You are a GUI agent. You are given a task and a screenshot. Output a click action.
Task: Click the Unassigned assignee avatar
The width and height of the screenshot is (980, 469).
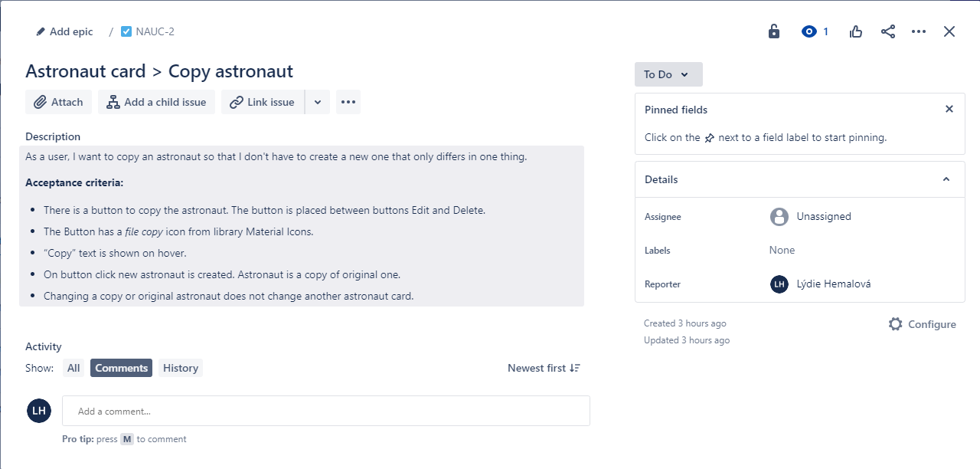(x=779, y=217)
